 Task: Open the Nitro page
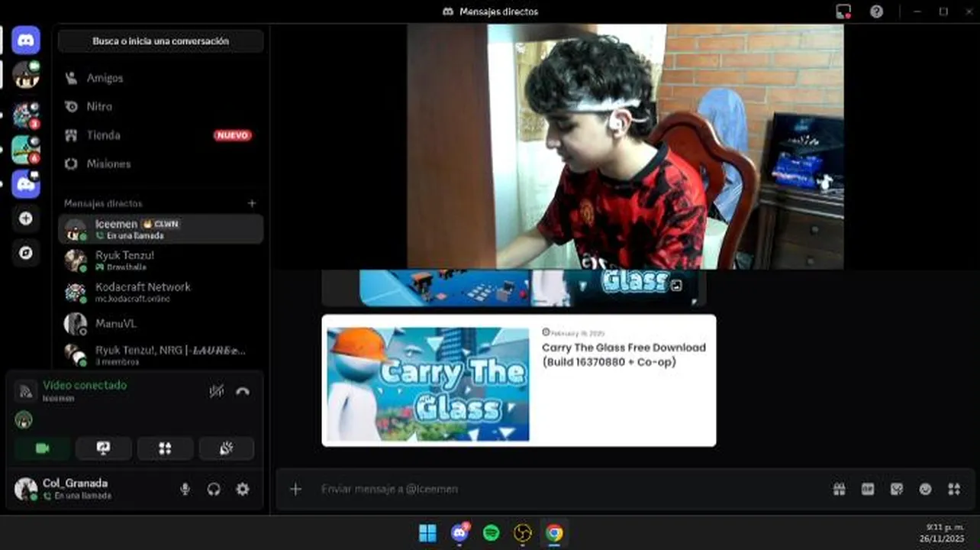point(161,106)
